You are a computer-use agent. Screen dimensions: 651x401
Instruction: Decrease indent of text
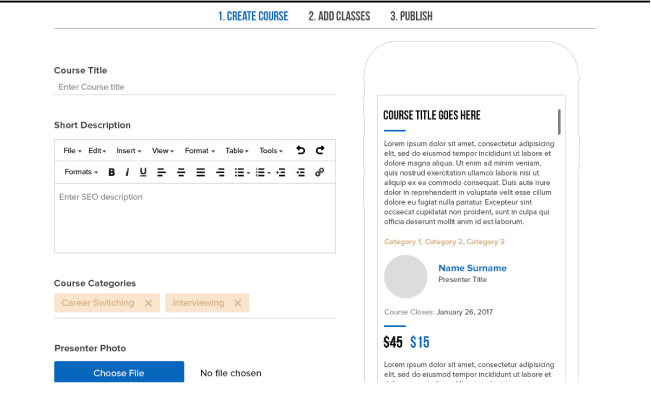pos(281,172)
